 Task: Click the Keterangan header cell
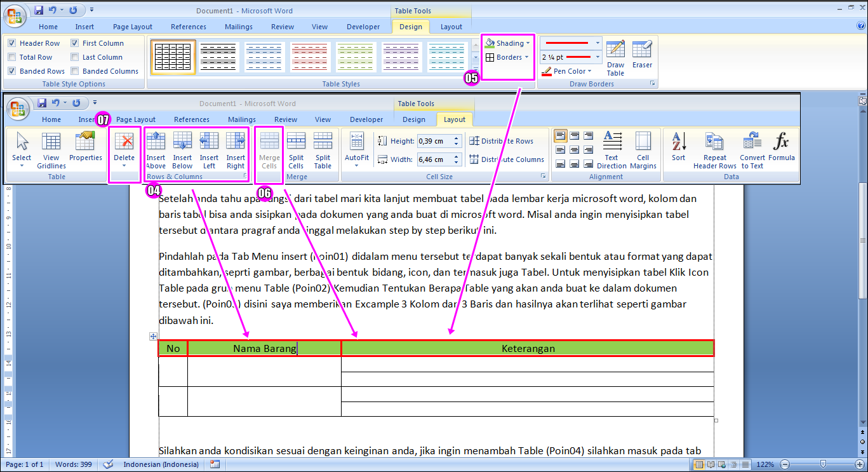coord(528,348)
